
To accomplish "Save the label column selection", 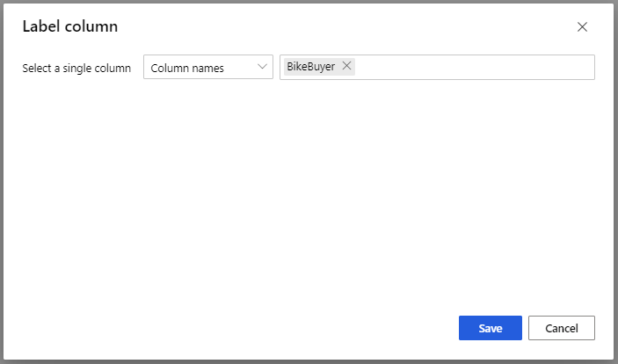I will (x=490, y=328).
